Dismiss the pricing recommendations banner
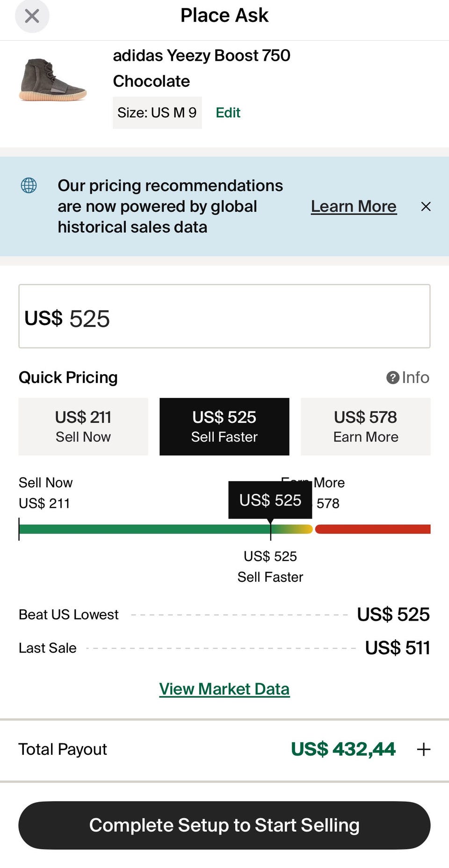The width and height of the screenshot is (449, 868). 426,207
